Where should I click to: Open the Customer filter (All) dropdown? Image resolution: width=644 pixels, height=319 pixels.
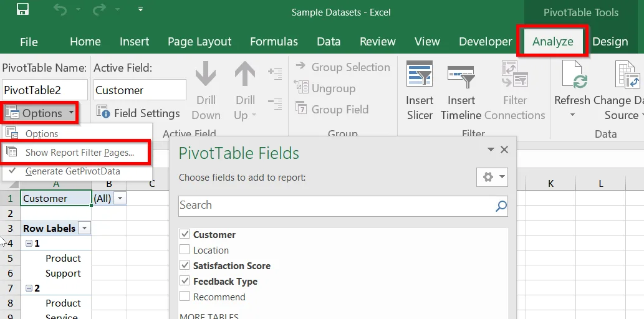(120, 198)
